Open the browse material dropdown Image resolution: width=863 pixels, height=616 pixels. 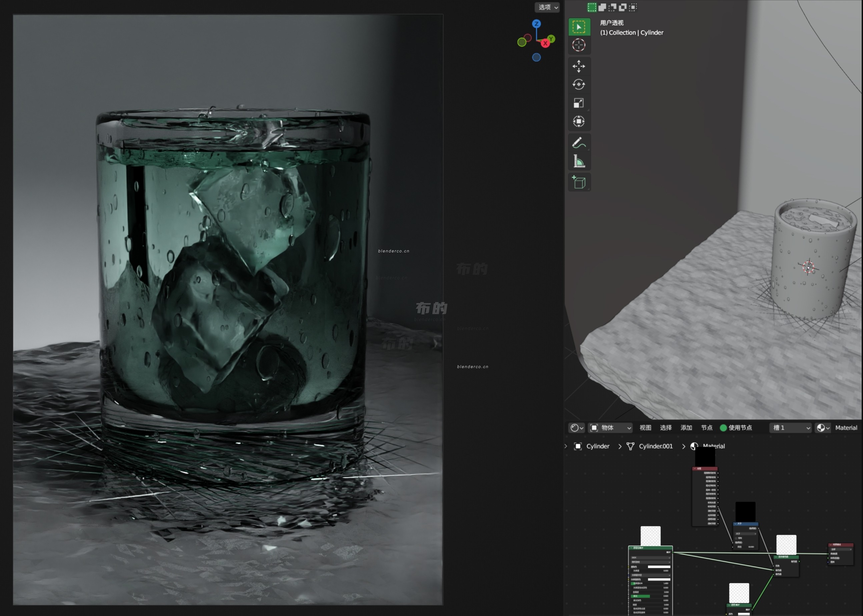pyautogui.click(x=823, y=428)
